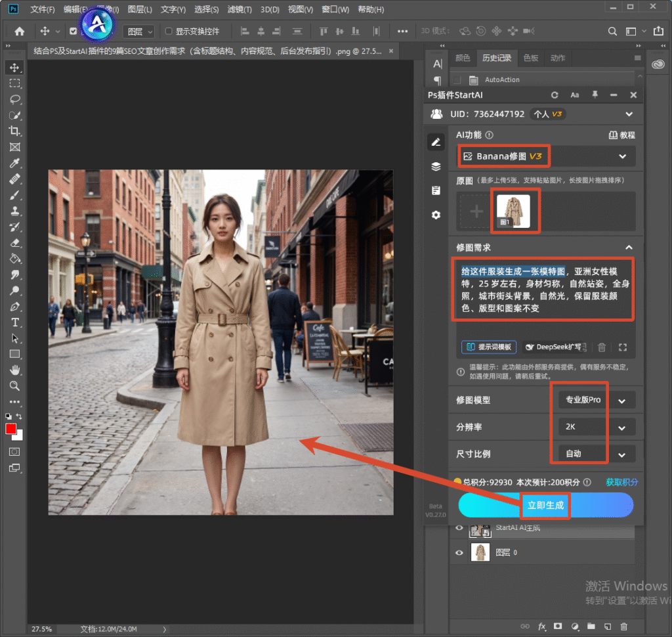Image resolution: width=672 pixels, height=637 pixels.
Task: Expand prompt box to fullscreen
Action: pos(623,347)
